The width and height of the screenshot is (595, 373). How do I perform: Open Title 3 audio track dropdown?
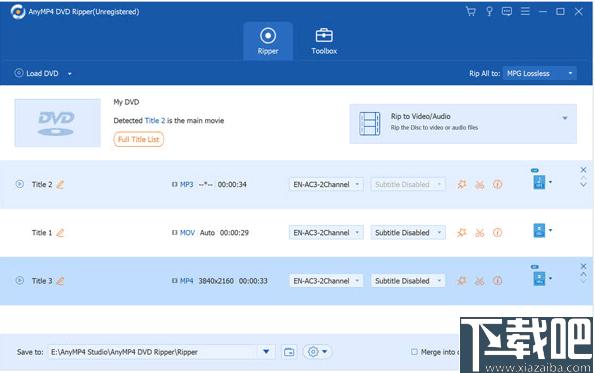pyautogui.click(x=326, y=281)
